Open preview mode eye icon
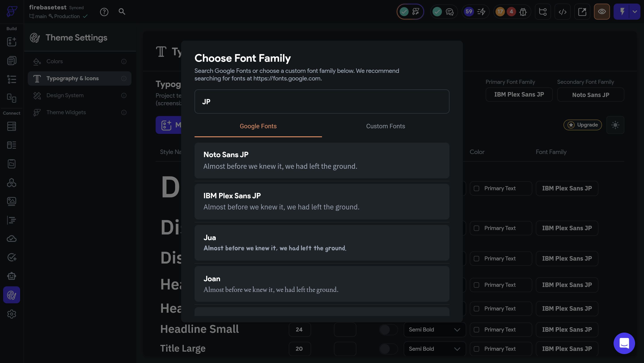 [602, 12]
